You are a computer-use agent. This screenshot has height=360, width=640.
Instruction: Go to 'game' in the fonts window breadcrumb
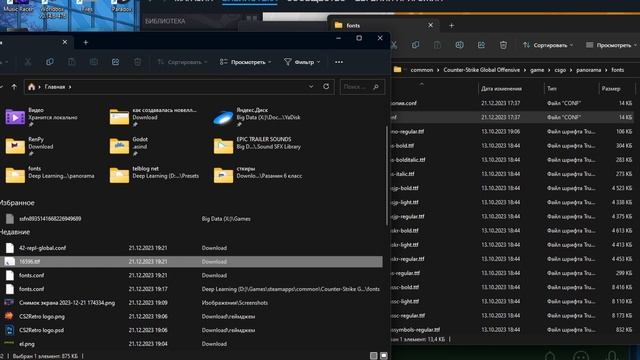point(537,70)
